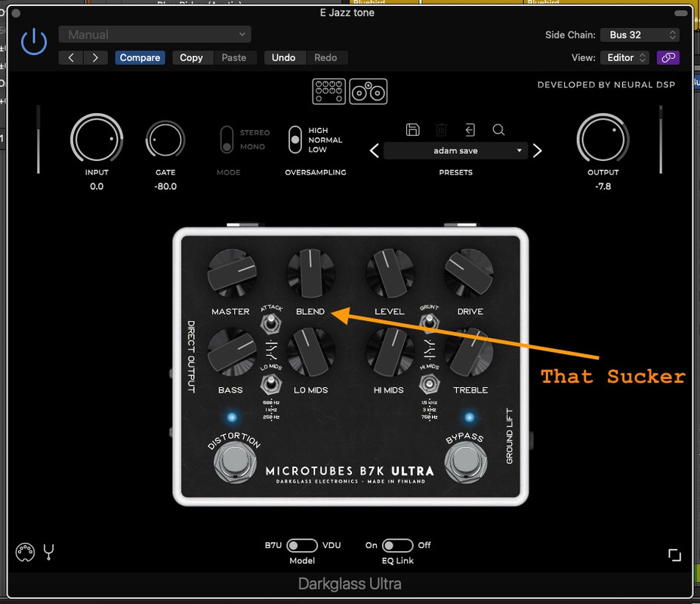
Task: Flip the Lo Mids frequency switch
Action: [270, 384]
